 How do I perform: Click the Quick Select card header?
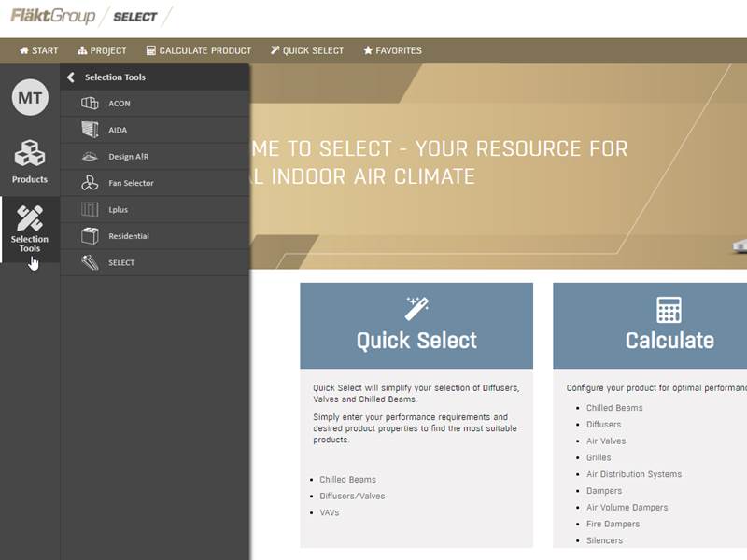[416, 327]
